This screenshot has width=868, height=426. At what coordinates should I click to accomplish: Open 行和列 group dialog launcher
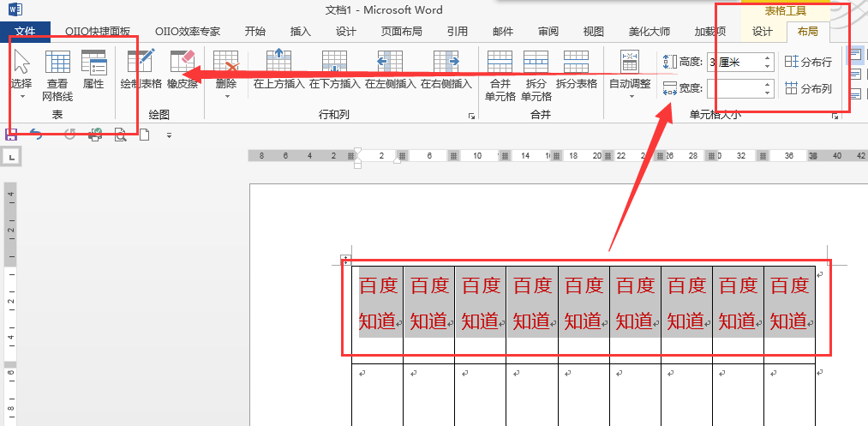pyautogui.click(x=471, y=116)
